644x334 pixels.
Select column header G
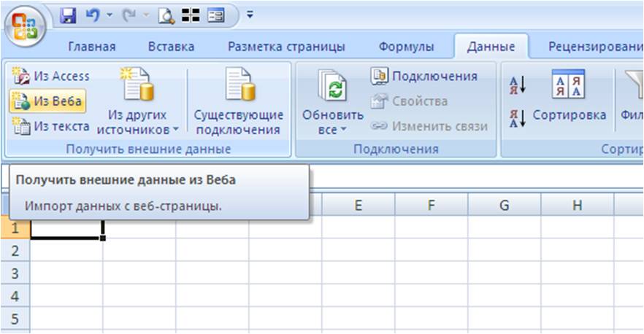click(505, 205)
